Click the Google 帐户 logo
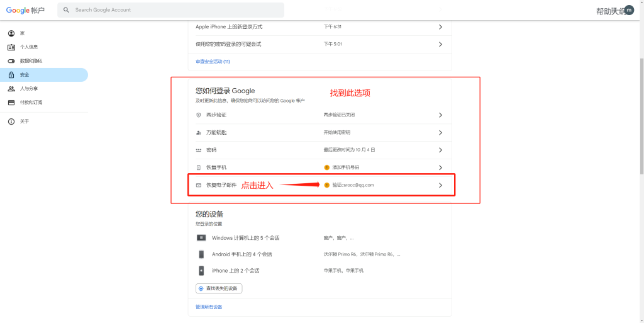Viewport: 644px width, 323px height. (25, 10)
